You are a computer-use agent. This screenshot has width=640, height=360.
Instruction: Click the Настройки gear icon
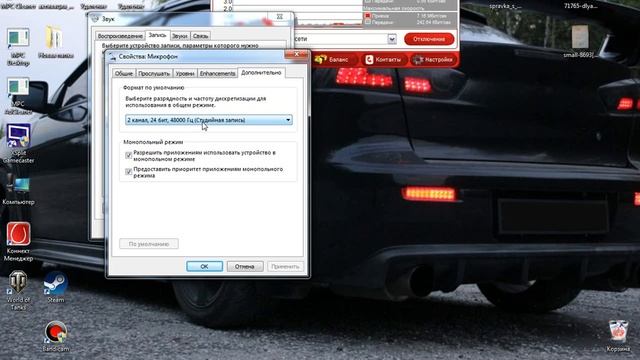pos(418,60)
